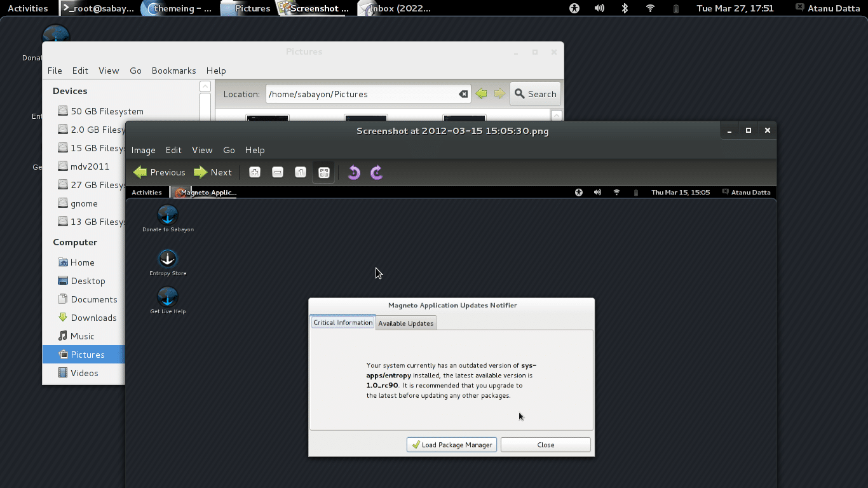Viewport: 868px width, 488px height.
Task: Switch to the Inbox mail window
Action: coord(395,8)
